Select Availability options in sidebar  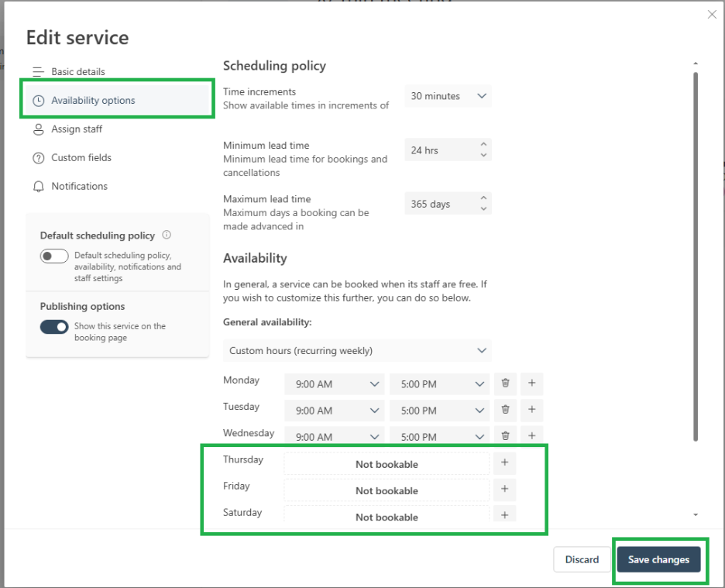(118, 101)
